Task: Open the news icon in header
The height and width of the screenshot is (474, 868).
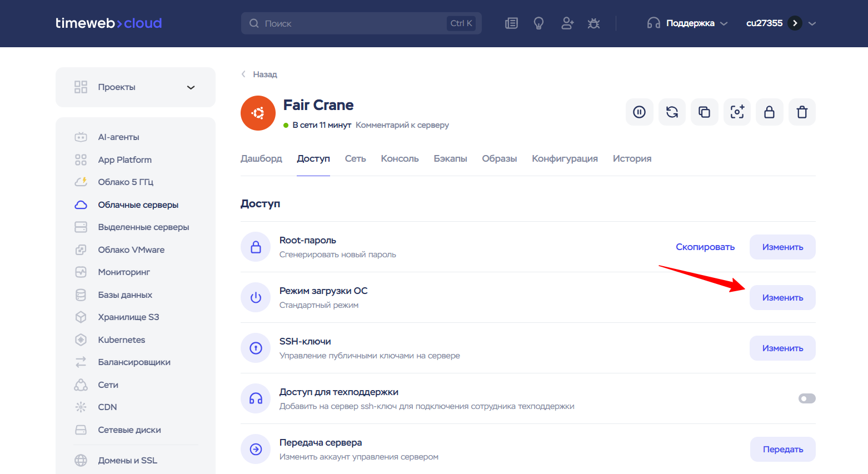Action: pyautogui.click(x=511, y=23)
